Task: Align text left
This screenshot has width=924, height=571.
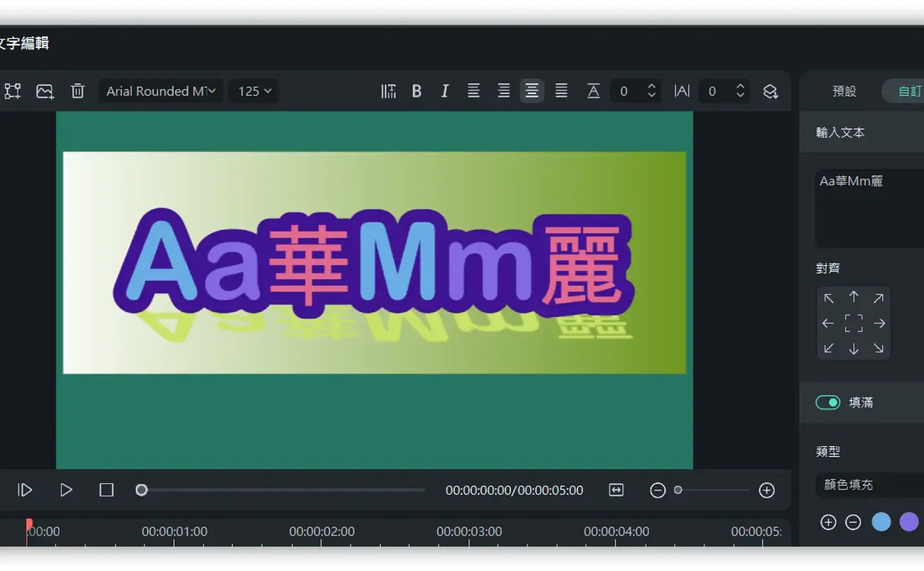Action: point(473,91)
